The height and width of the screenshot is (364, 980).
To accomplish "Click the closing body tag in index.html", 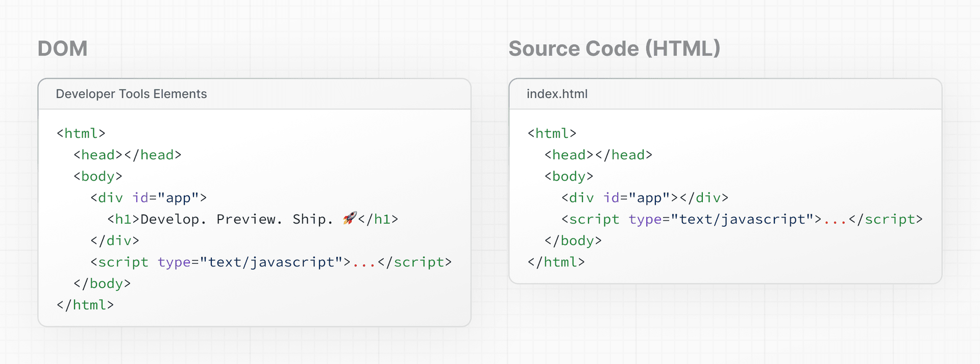I will (573, 241).
